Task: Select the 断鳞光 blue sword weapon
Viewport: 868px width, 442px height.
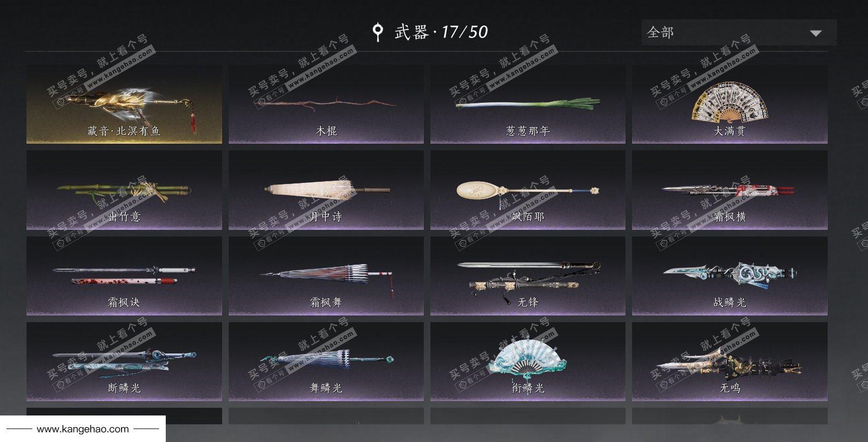Action: point(124,362)
